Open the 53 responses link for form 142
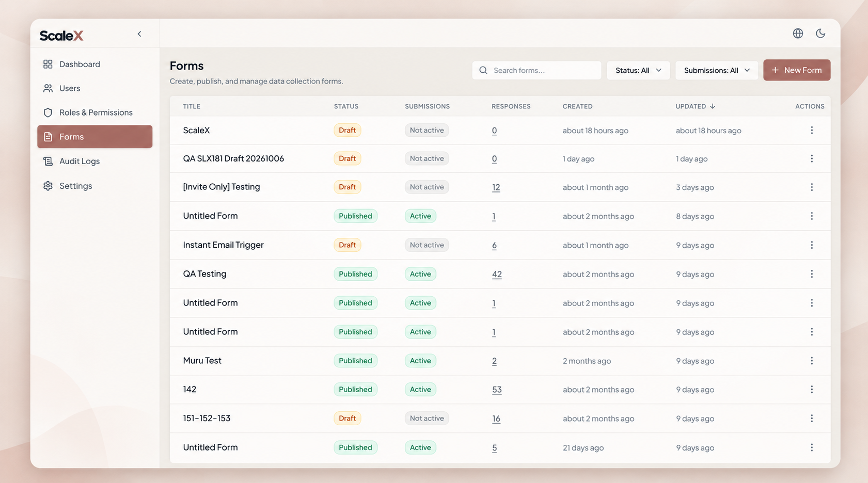The height and width of the screenshot is (483, 868). pyautogui.click(x=497, y=390)
